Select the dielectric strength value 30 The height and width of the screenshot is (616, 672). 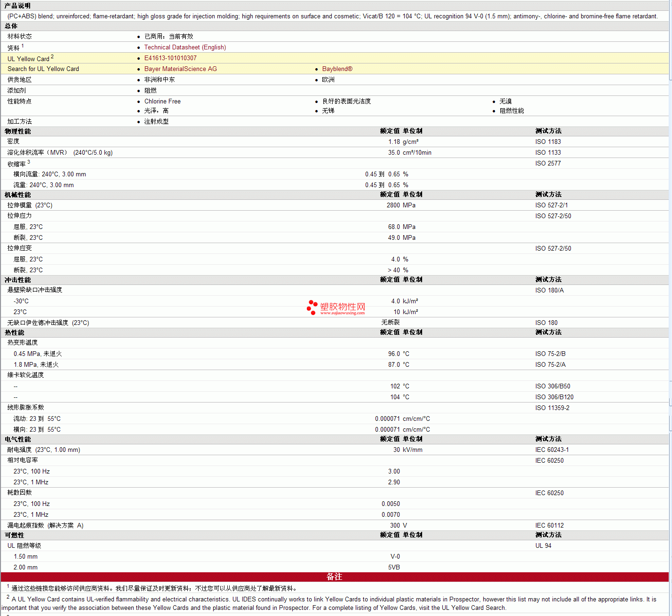(x=397, y=450)
